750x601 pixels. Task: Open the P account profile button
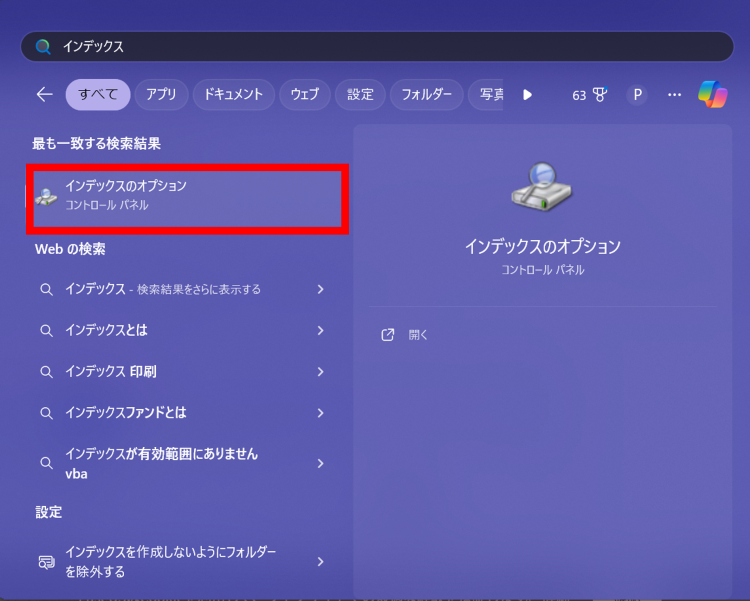637,95
